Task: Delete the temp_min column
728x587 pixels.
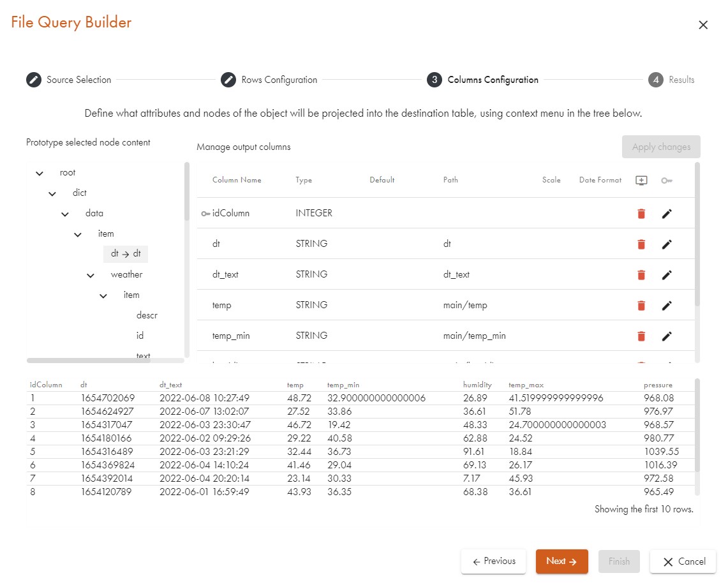Action: 641,336
